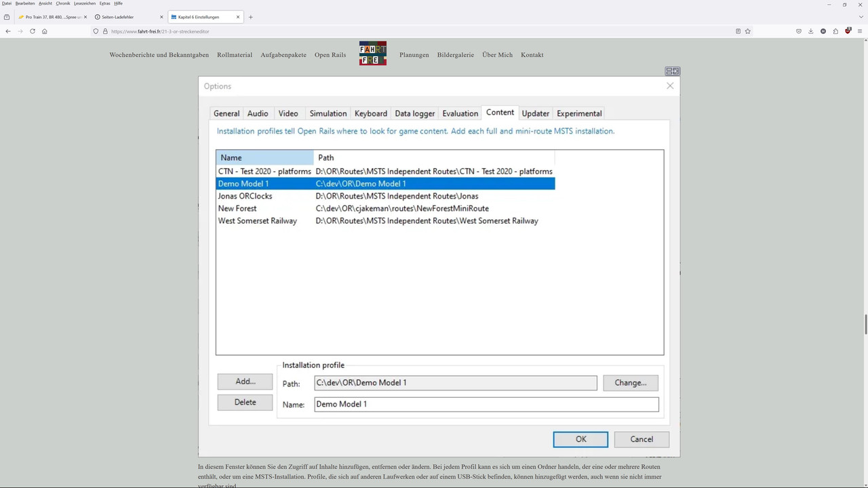Click the Keyboard options tab
Screen dimensions: 868x488
click(371, 114)
